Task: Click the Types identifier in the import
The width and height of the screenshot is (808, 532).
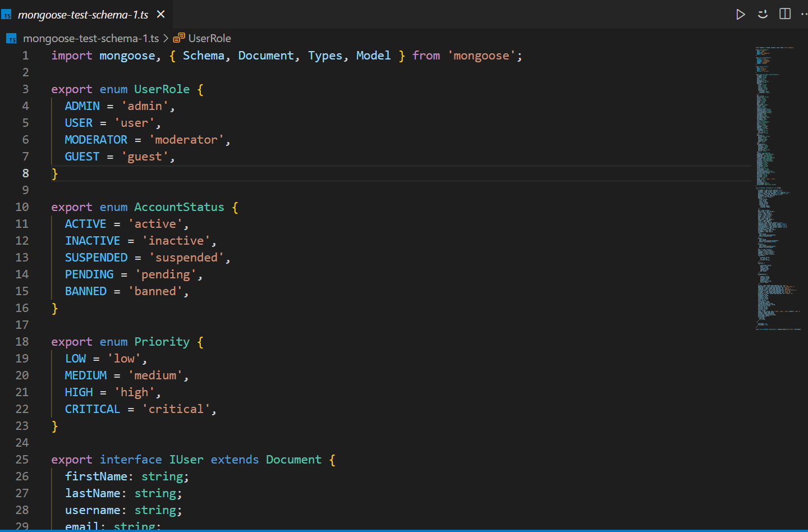Action: [x=325, y=56]
